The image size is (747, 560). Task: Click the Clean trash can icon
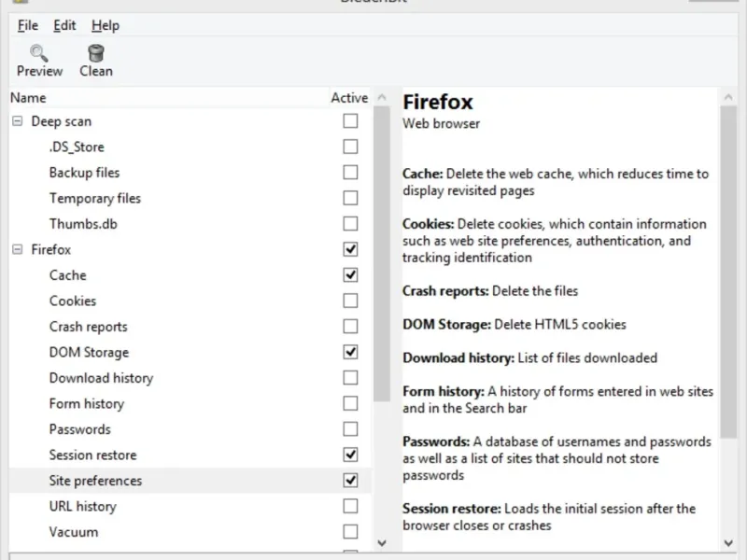(x=96, y=53)
